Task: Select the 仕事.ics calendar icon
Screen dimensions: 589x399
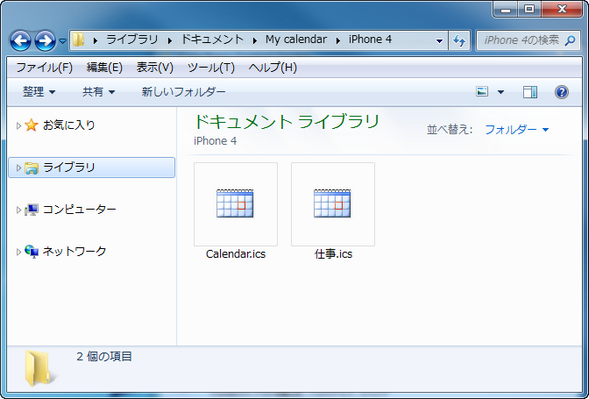Action: (x=332, y=203)
